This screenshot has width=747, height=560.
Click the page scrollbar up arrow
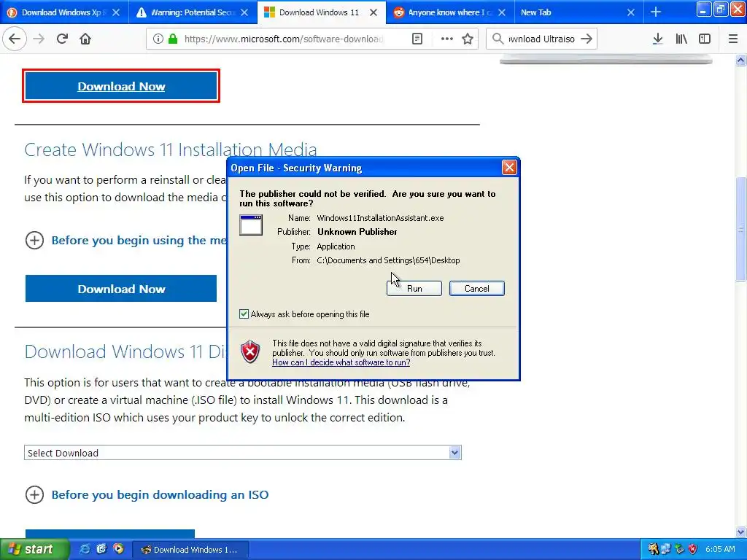(x=740, y=61)
